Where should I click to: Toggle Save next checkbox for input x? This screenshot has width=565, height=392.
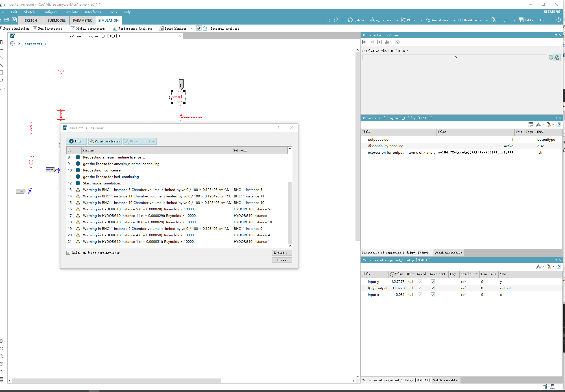(x=433, y=294)
